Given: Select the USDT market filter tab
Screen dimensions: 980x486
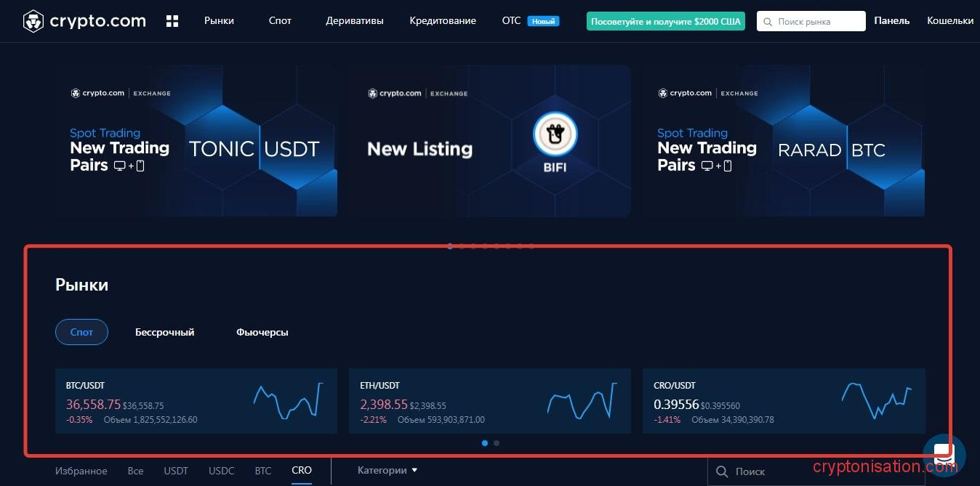Looking at the screenshot, I should 176,471.
